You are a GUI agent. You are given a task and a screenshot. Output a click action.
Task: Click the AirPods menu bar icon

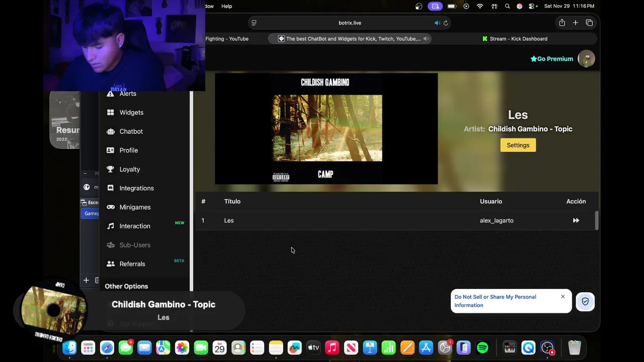click(x=495, y=6)
